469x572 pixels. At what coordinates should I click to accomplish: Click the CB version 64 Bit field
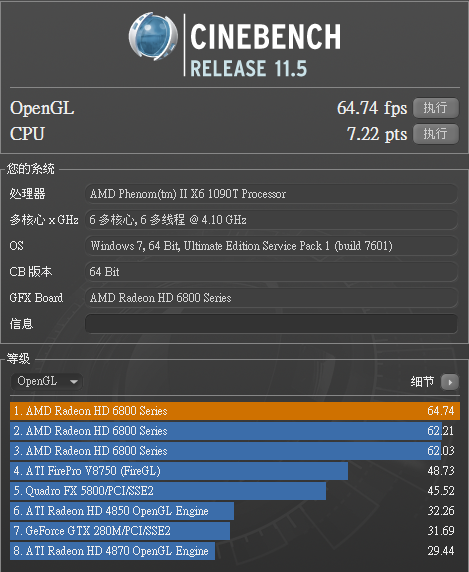click(x=271, y=272)
